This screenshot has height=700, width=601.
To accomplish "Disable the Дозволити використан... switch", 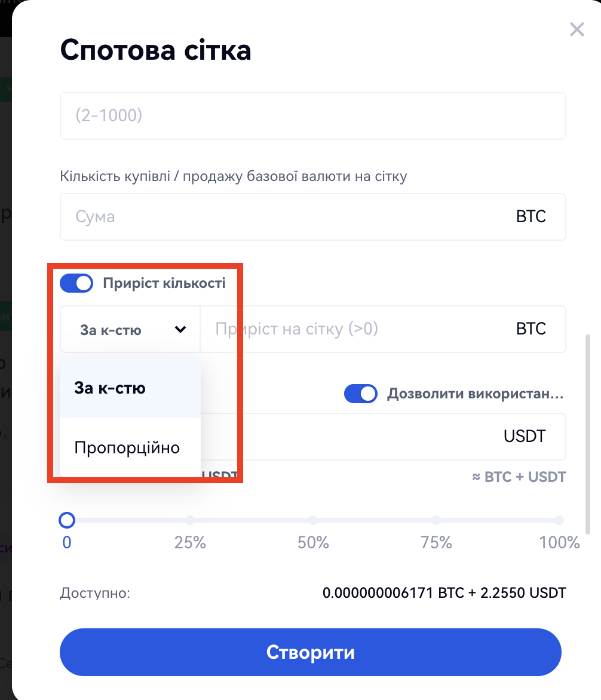I will click(x=361, y=394).
